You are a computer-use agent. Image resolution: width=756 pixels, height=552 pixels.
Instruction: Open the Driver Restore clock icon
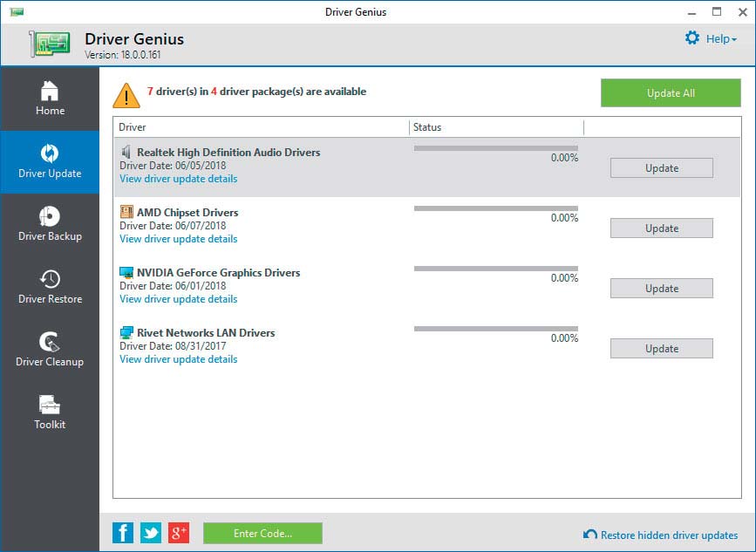50,279
